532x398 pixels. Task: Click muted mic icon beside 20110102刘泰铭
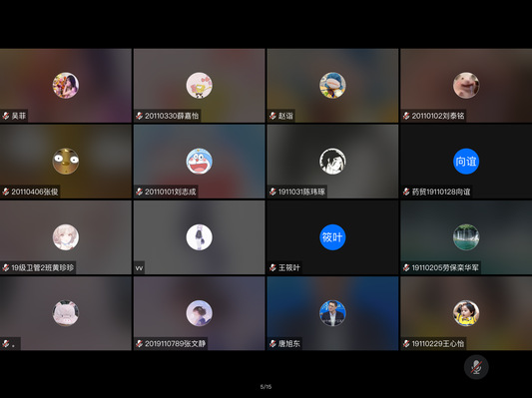pos(406,116)
